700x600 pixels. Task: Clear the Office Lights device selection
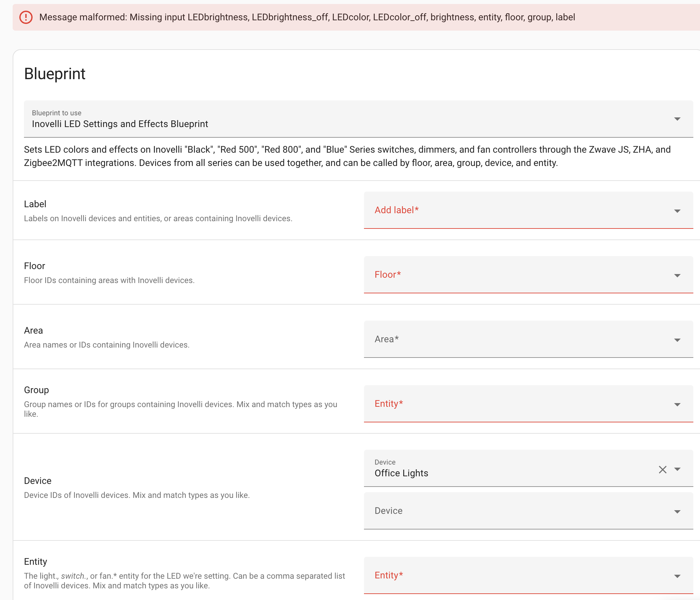click(662, 469)
